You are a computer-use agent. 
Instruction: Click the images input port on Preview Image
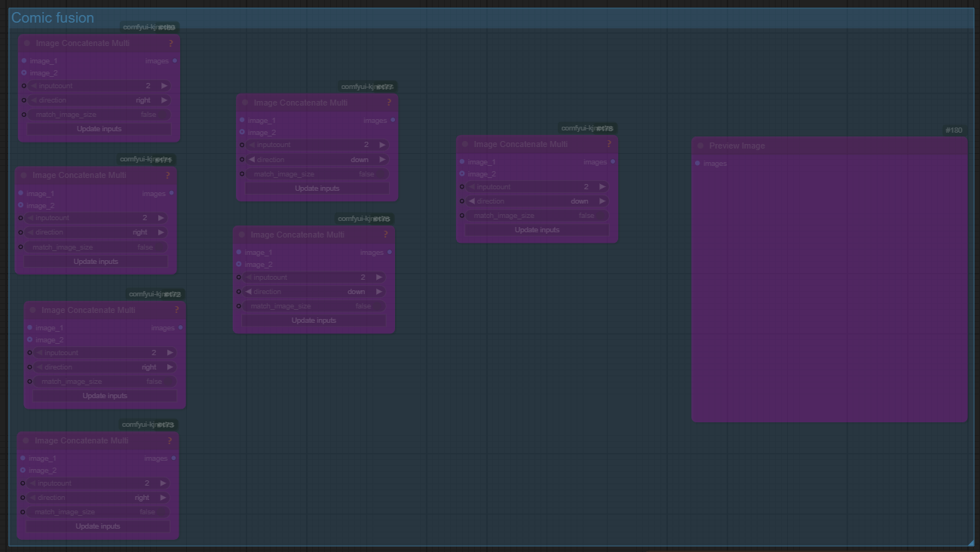(x=697, y=163)
